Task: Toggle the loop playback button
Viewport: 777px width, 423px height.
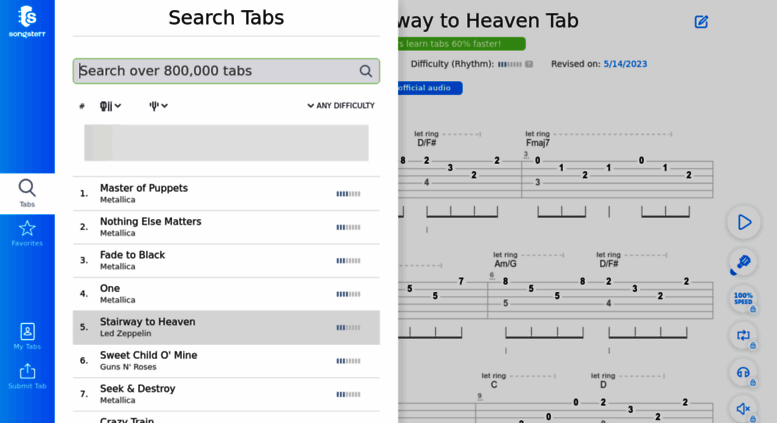Action: click(743, 336)
